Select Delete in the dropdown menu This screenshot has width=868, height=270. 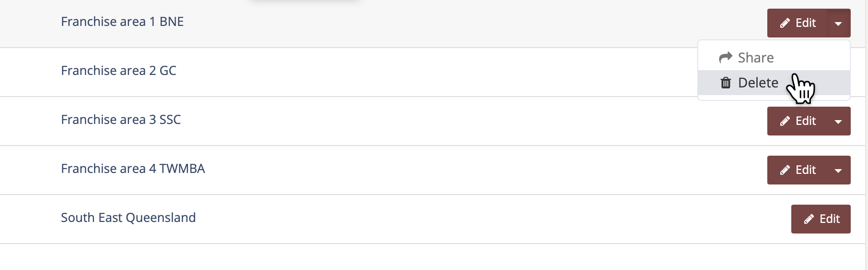[x=758, y=83]
